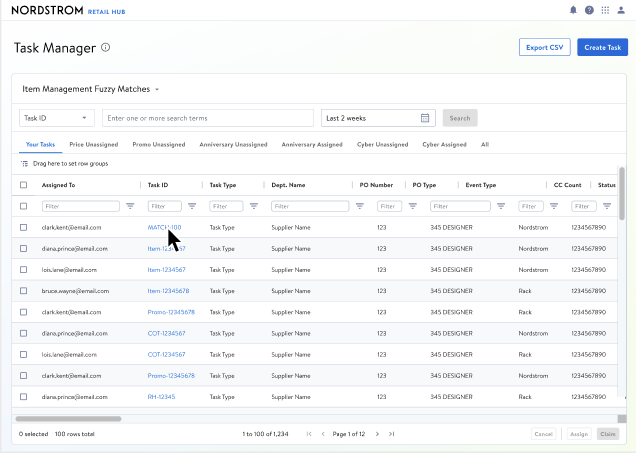Open filter menu icon for Task ID column
The width and height of the screenshot is (636, 453).
point(192,206)
